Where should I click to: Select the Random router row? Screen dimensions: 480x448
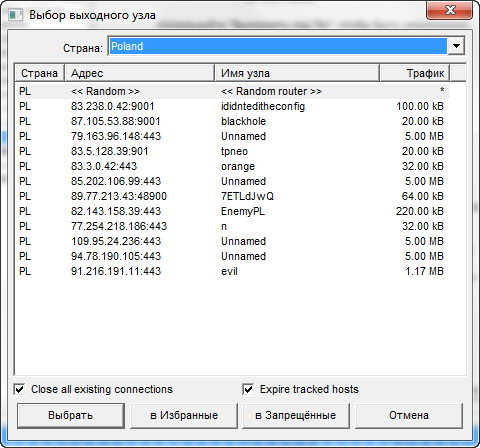point(233,91)
